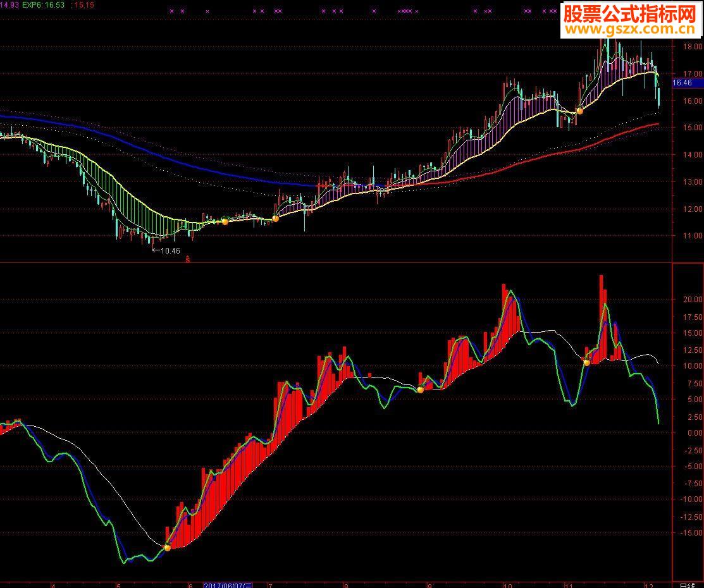Click the red S marker under the price chart
Viewport: 704px width, 588px height.
[188, 259]
